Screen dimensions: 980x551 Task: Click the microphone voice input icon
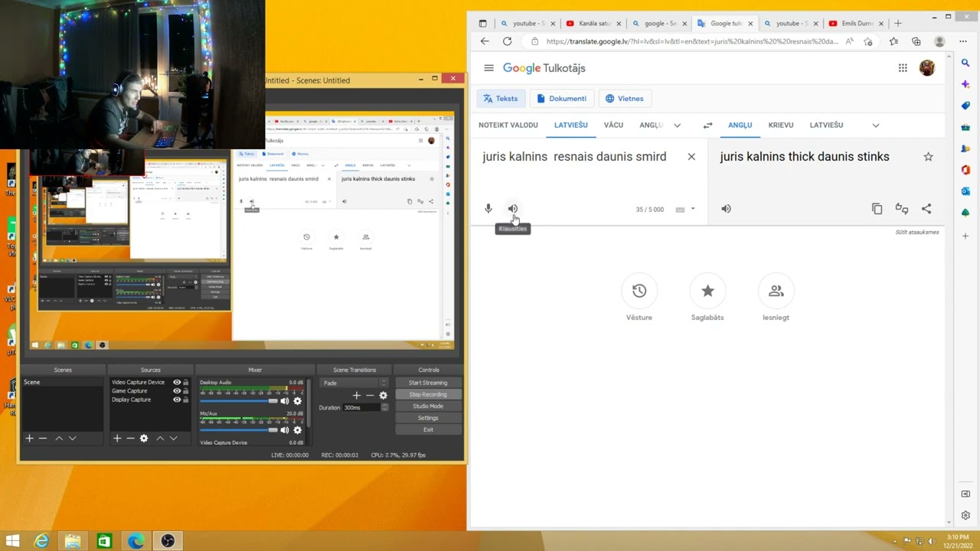pyautogui.click(x=488, y=209)
